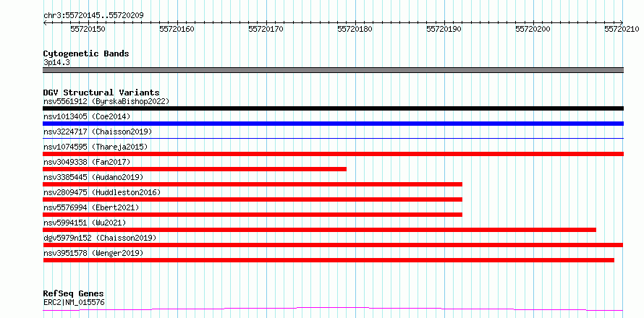The image size is (644, 318).
Task: Click the red nsv5994151 Wu2021 bar
Action: point(320,230)
